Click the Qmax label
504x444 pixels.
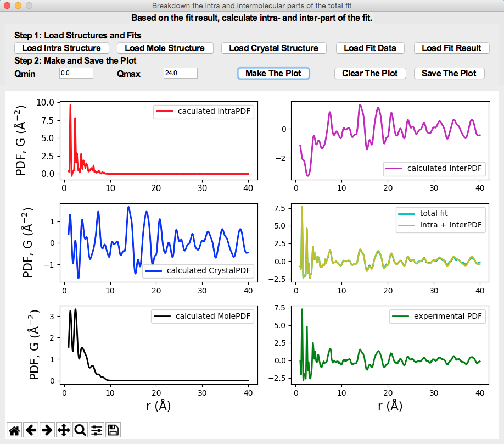tap(128, 74)
